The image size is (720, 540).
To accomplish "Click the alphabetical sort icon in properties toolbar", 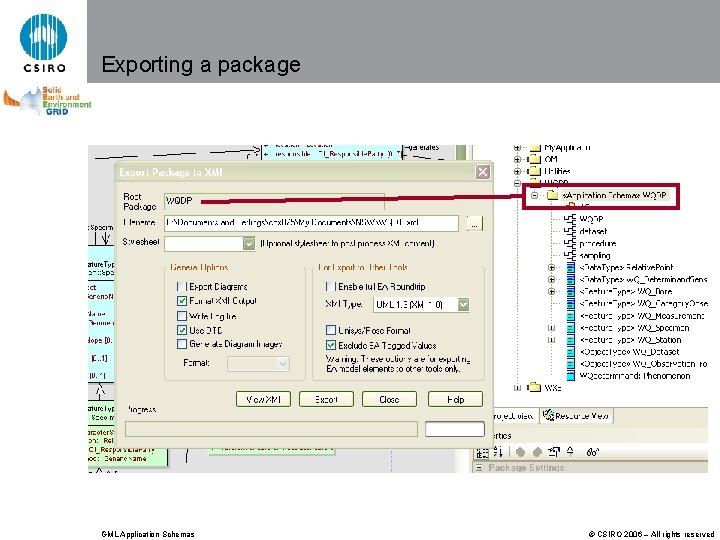I will (499, 452).
